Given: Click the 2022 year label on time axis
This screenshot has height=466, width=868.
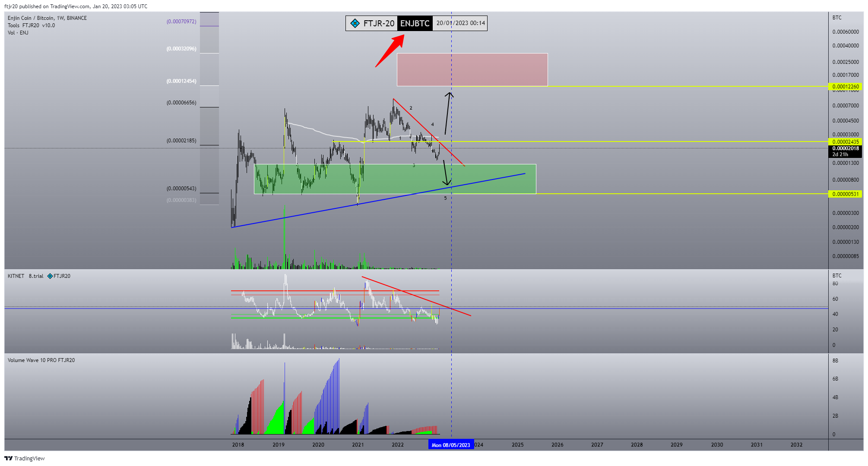Looking at the screenshot, I should (398, 445).
